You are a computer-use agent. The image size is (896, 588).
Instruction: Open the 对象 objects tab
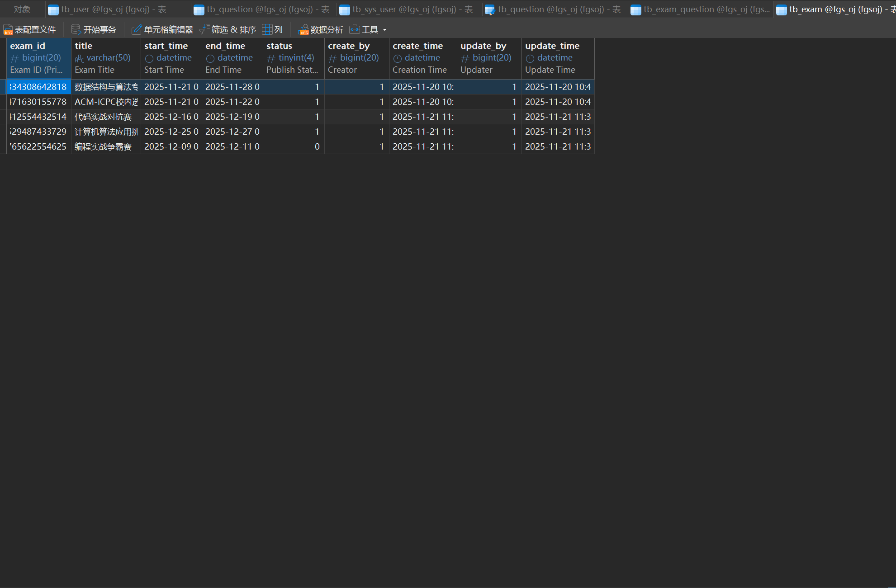pyautogui.click(x=22, y=9)
